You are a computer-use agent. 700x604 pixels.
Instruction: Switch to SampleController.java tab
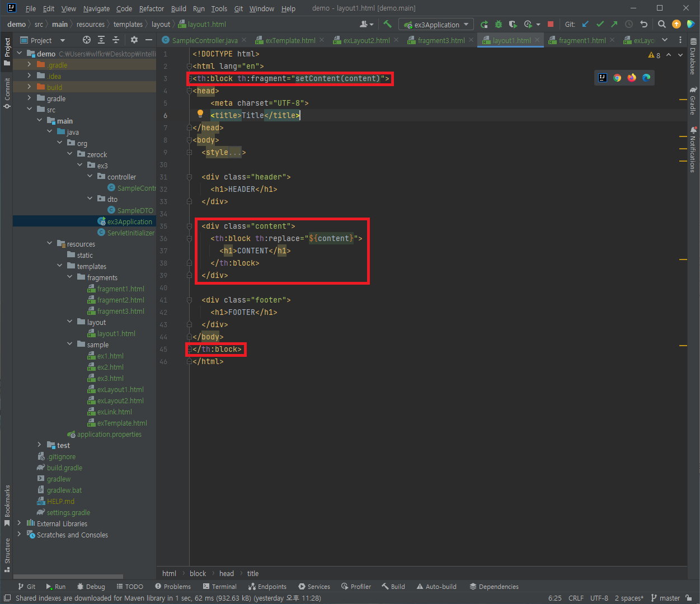[x=205, y=40]
